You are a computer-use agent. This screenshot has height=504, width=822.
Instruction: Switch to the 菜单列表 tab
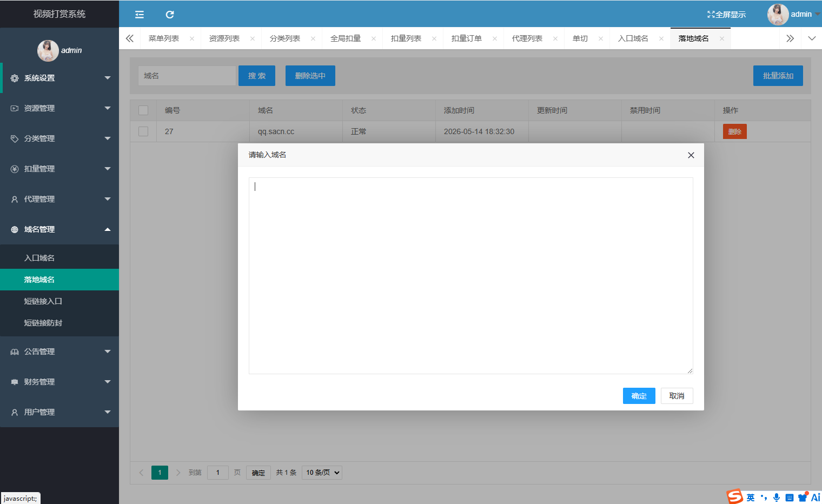click(164, 39)
